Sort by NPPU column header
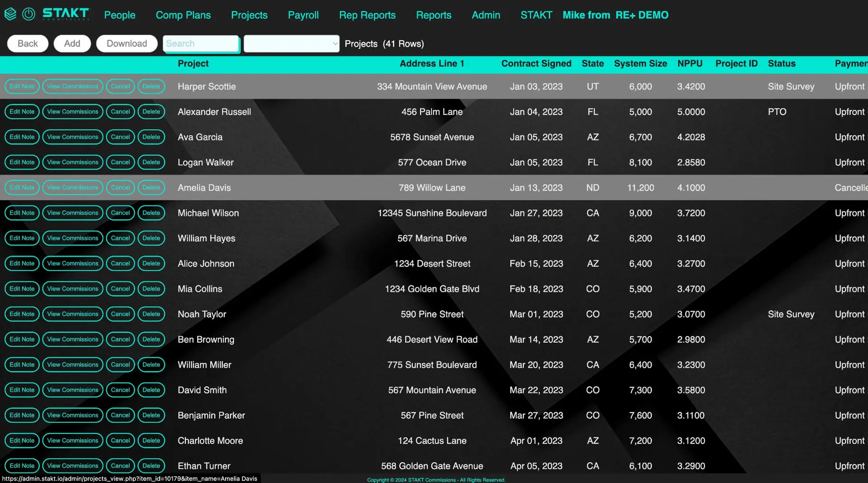Viewport: 868px width, 483px height. [690, 64]
